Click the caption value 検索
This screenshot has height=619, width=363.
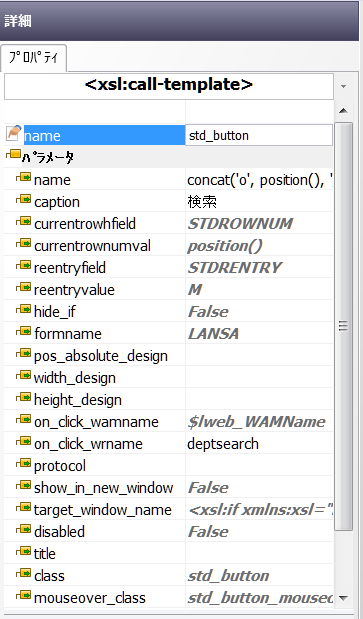pos(202,202)
